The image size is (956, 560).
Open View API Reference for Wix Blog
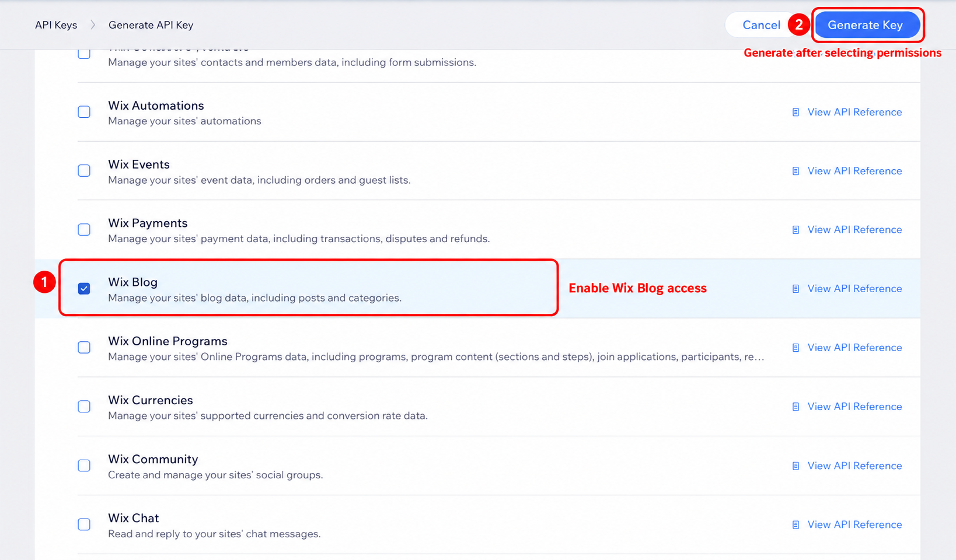854,289
